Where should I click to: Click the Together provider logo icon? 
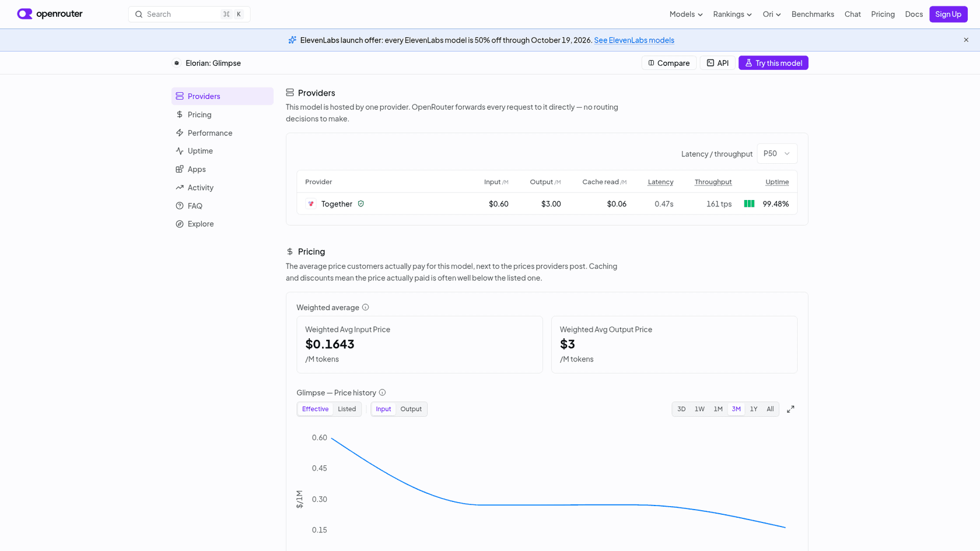point(311,203)
